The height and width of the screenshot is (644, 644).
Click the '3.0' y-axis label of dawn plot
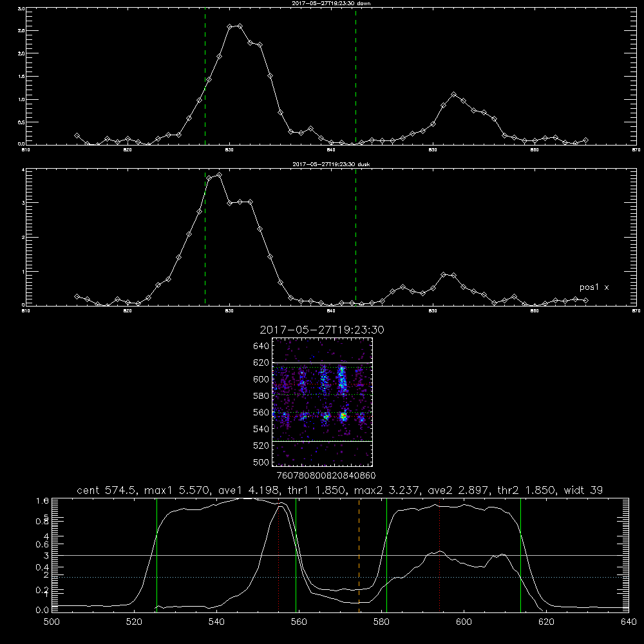coord(22,8)
